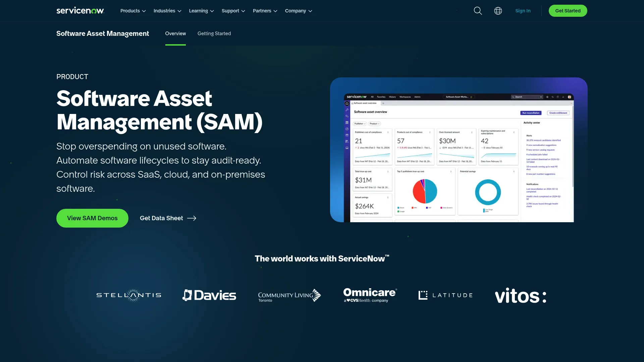The image size is (644, 362).
Task: Click the Get Started button
Action: (x=568, y=11)
